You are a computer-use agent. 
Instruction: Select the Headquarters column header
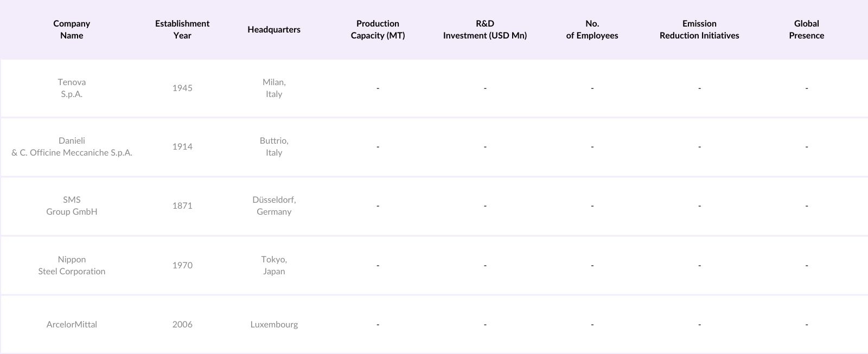coord(274,29)
